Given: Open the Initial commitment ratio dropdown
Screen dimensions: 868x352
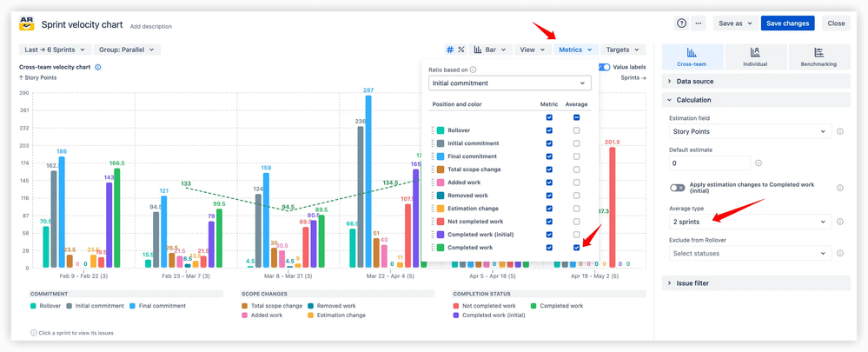Looking at the screenshot, I should 510,83.
